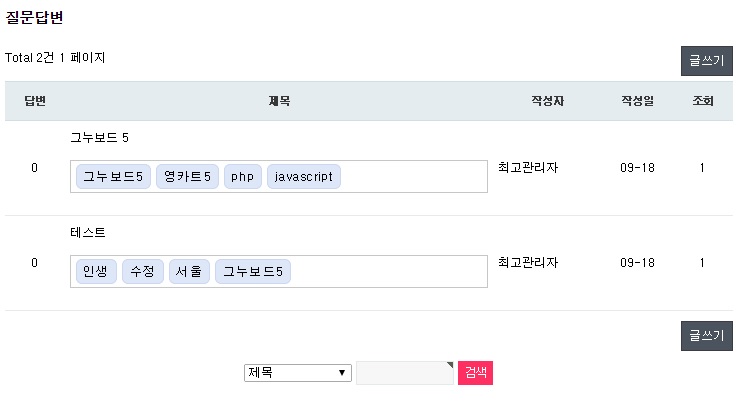Open the 제목 search field dropdown
Screen dimensions: 742x401
point(298,373)
